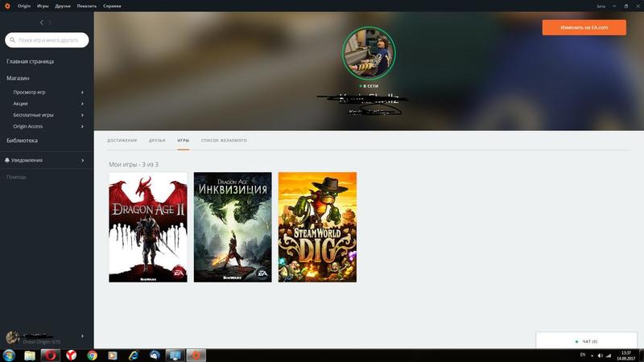The height and width of the screenshot is (362, 644).
Task: Open the Dragon Age Инквизиция cover
Action: click(233, 227)
